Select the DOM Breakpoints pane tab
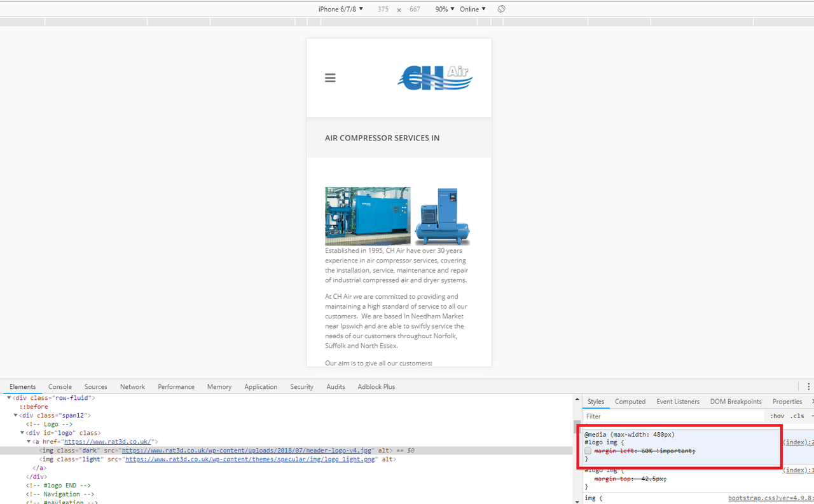The width and height of the screenshot is (814, 504). 736,402
